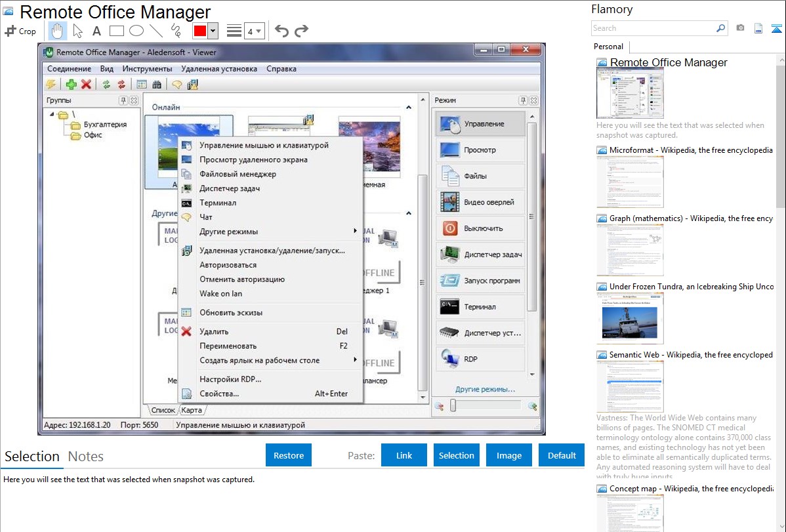The height and width of the screenshot is (532, 786).
Task: Click the red X delete toolbar icon
Action: pyautogui.click(x=86, y=84)
